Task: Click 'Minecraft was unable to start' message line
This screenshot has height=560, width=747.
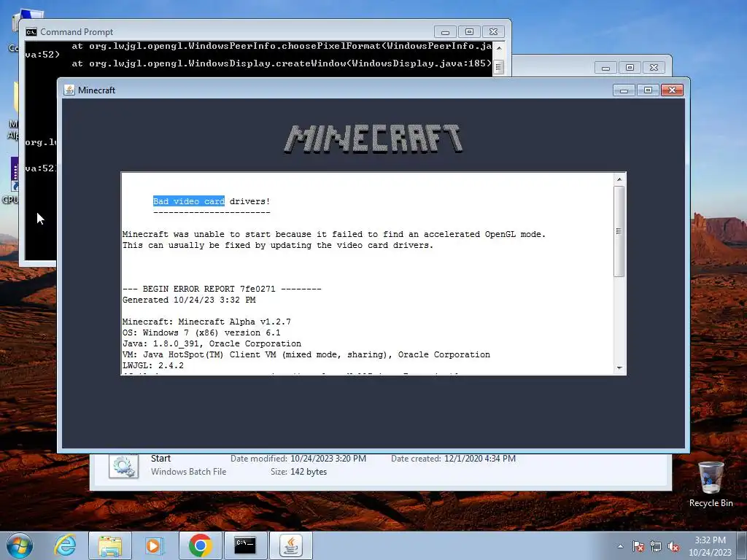Action: pyautogui.click(x=334, y=234)
